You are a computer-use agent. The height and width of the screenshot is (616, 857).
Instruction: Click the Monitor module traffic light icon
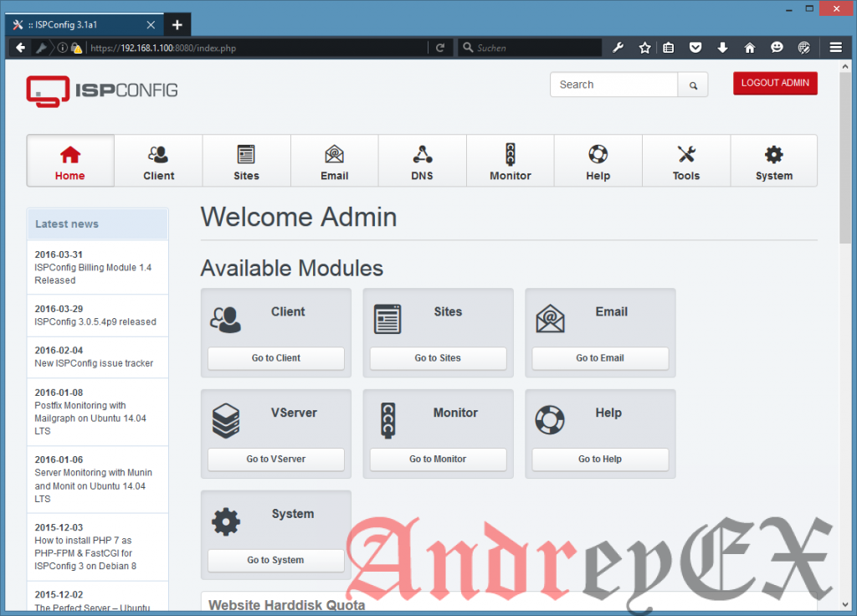(x=388, y=420)
